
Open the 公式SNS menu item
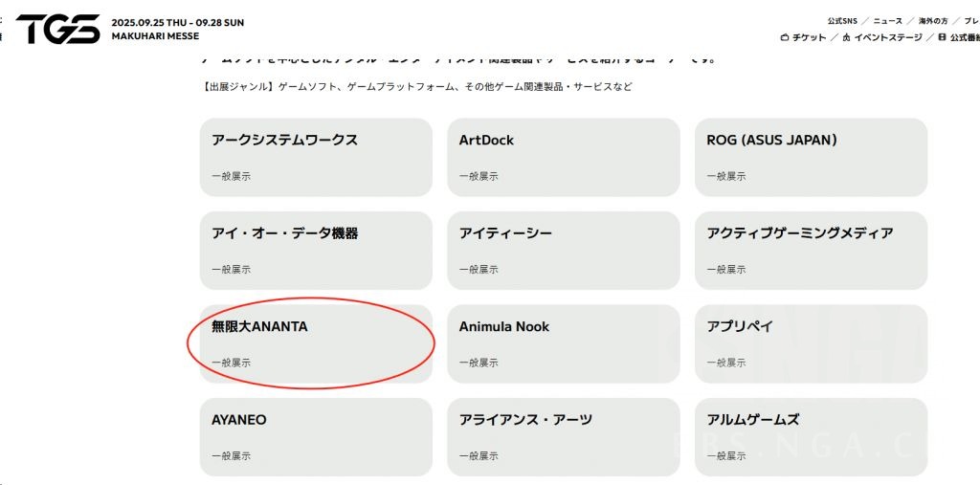[x=842, y=20]
